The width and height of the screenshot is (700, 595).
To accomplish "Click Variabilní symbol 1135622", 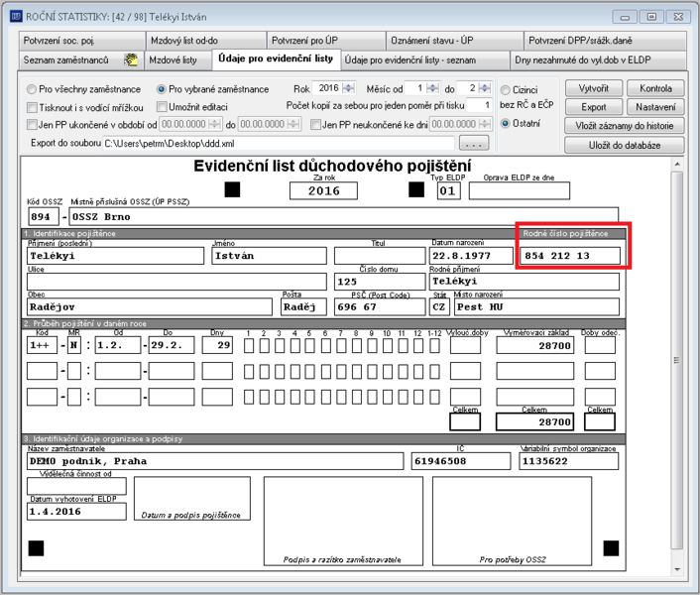I will pos(569,461).
